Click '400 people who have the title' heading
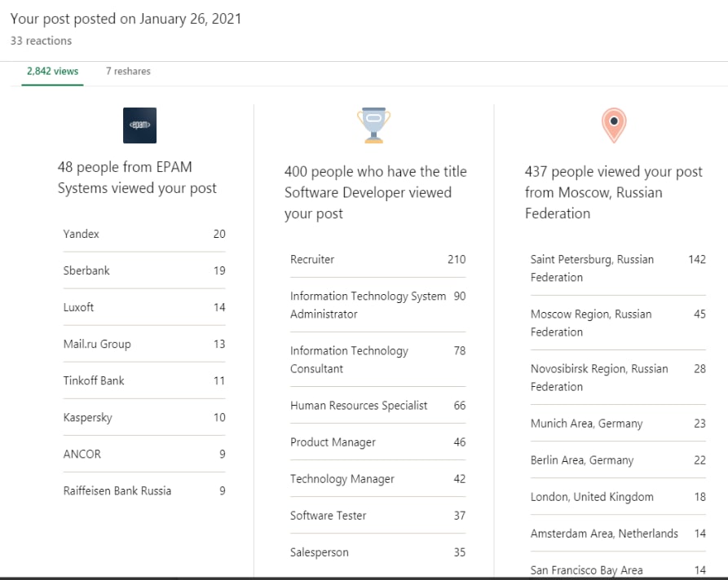 click(376, 192)
